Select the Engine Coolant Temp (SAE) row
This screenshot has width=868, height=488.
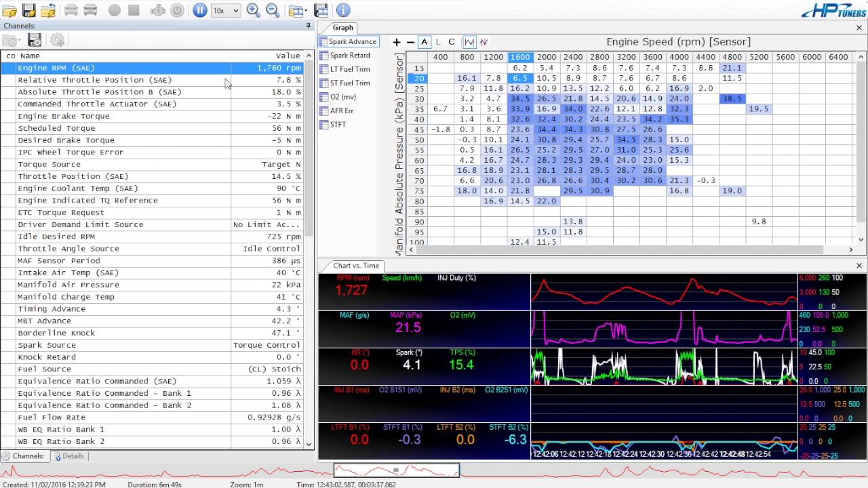point(153,188)
